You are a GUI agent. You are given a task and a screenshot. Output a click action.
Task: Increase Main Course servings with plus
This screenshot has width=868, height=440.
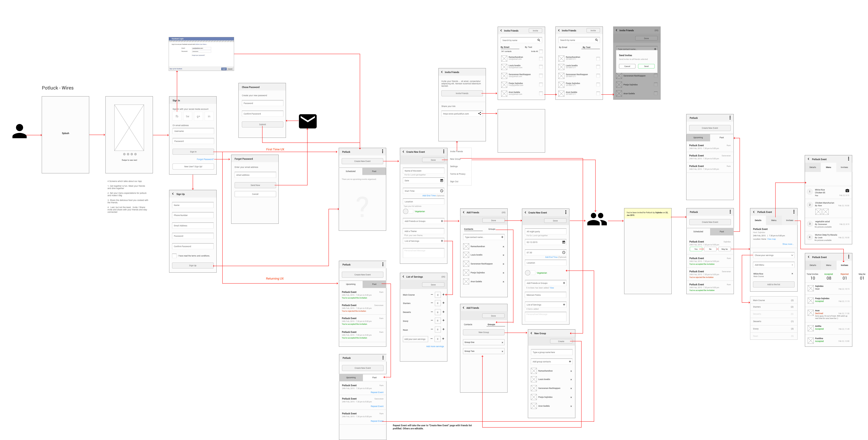click(443, 295)
